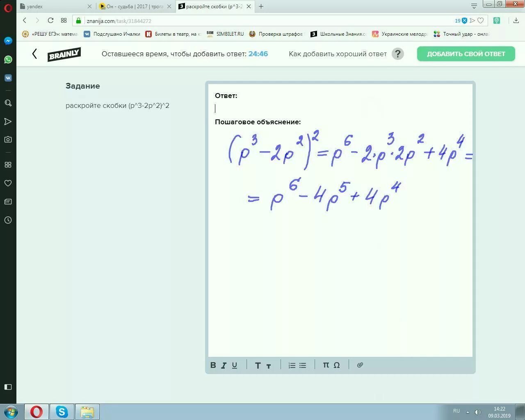Go back to the previous page
The height and width of the screenshot is (420, 525).
[25, 20]
